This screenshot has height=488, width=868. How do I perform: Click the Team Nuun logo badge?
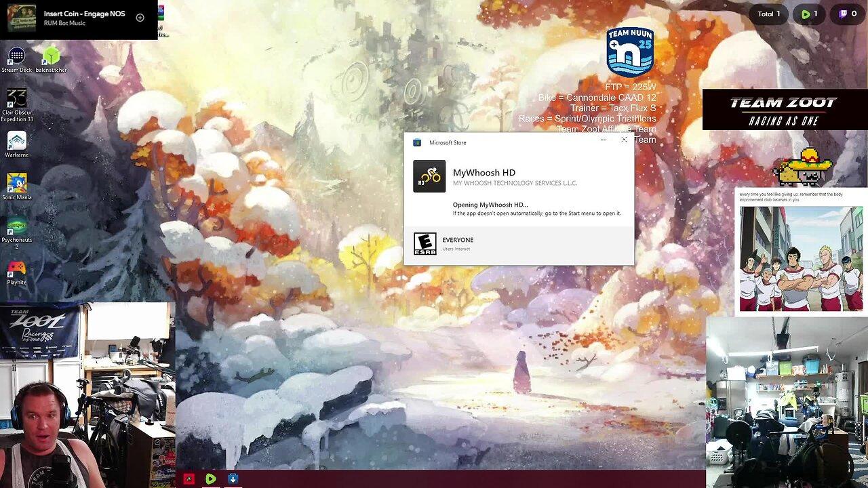630,52
